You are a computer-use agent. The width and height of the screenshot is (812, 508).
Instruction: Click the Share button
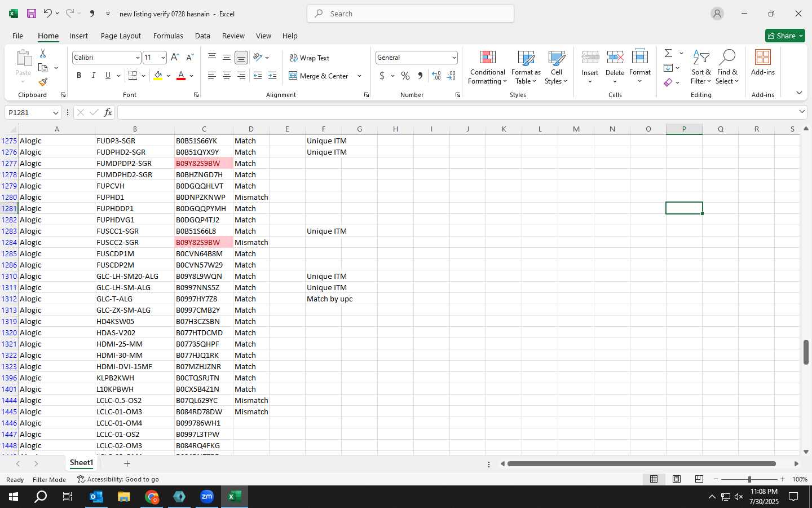pos(785,36)
